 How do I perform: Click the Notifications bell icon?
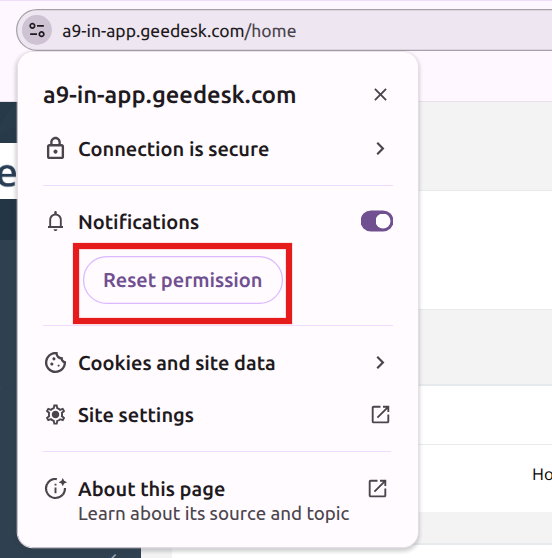tap(56, 221)
